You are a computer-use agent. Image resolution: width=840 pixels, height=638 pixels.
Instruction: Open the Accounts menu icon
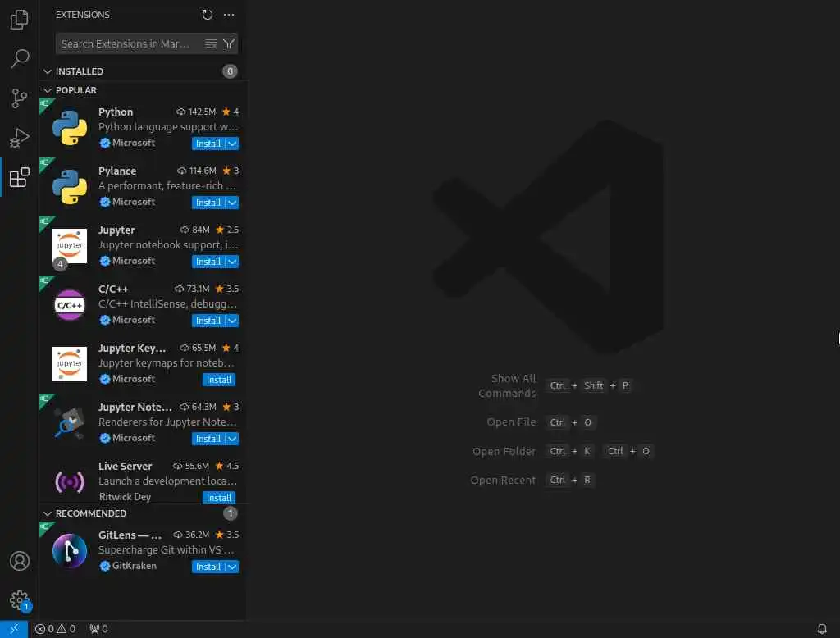tap(20, 561)
